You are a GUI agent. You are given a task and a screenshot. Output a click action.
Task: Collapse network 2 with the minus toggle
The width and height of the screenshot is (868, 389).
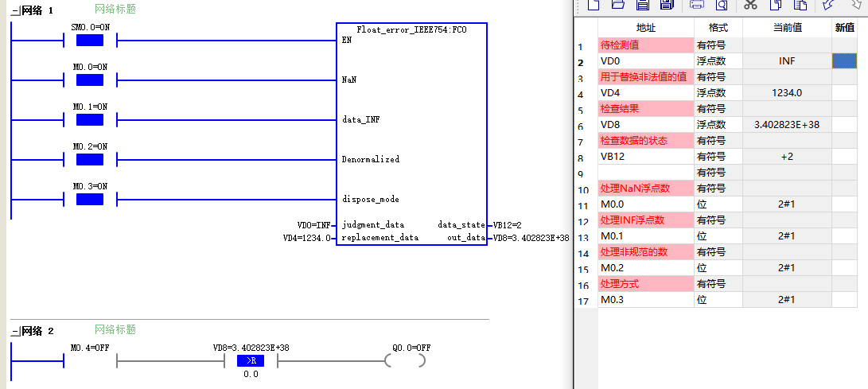click(x=14, y=332)
